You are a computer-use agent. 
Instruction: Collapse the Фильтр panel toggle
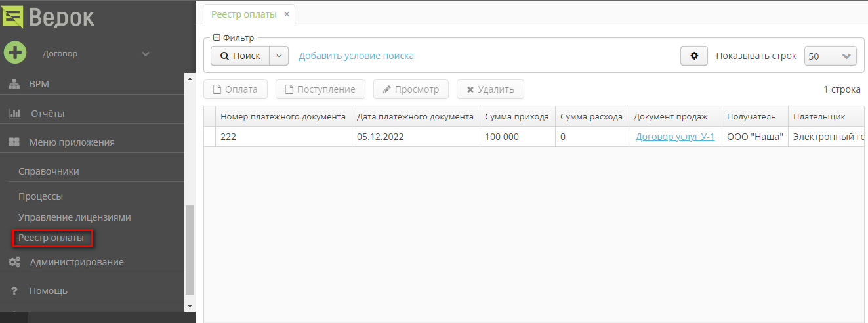(x=217, y=38)
